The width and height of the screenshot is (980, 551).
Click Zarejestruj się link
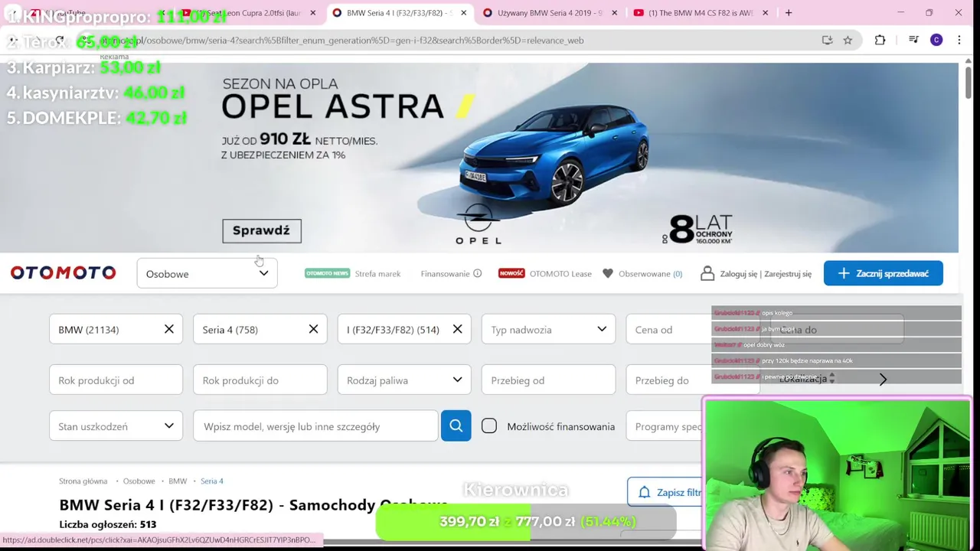788,273
